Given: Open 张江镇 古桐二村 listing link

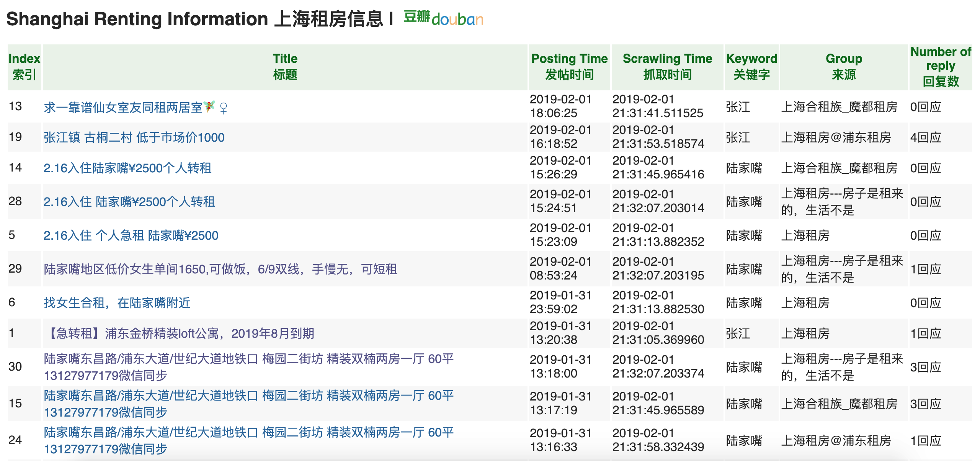Looking at the screenshot, I should pos(134,137).
